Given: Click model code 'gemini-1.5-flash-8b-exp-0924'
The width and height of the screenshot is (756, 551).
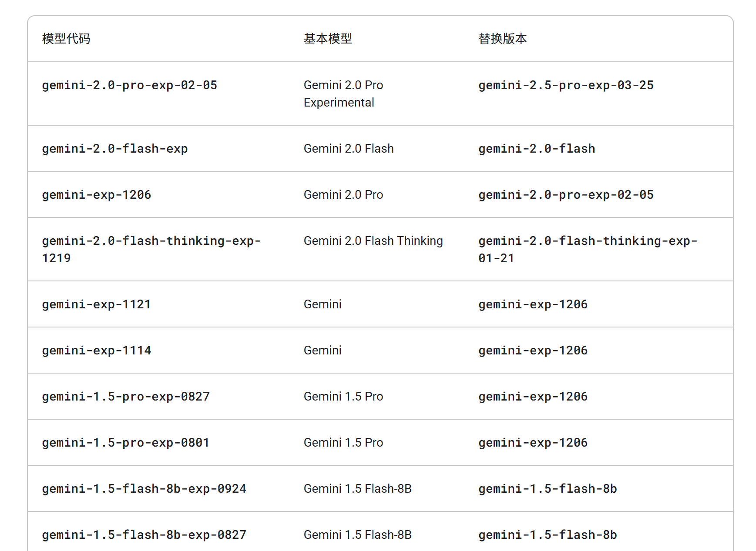Looking at the screenshot, I should [x=144, y=489].
